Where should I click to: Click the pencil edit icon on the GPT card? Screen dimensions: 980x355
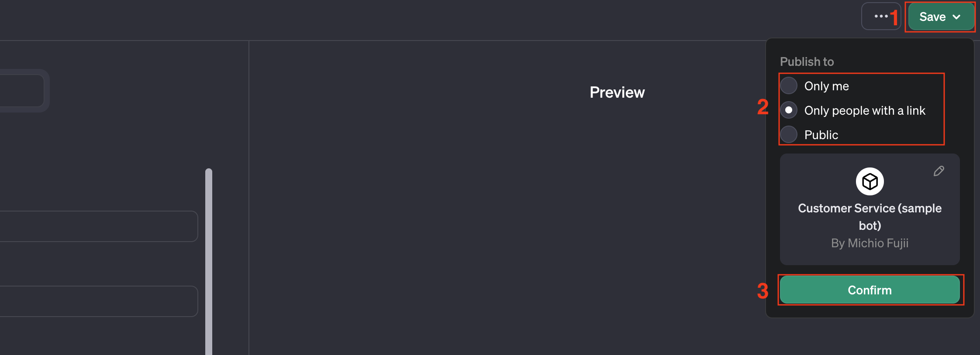tap(939, 171)
